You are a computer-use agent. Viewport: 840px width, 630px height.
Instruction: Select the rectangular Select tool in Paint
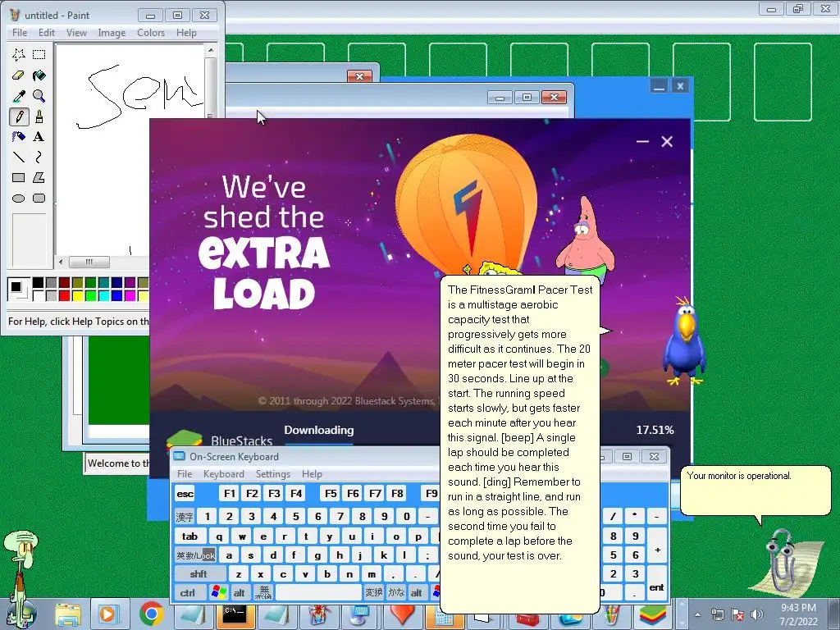pyautogui.click(x=39, y=55)
